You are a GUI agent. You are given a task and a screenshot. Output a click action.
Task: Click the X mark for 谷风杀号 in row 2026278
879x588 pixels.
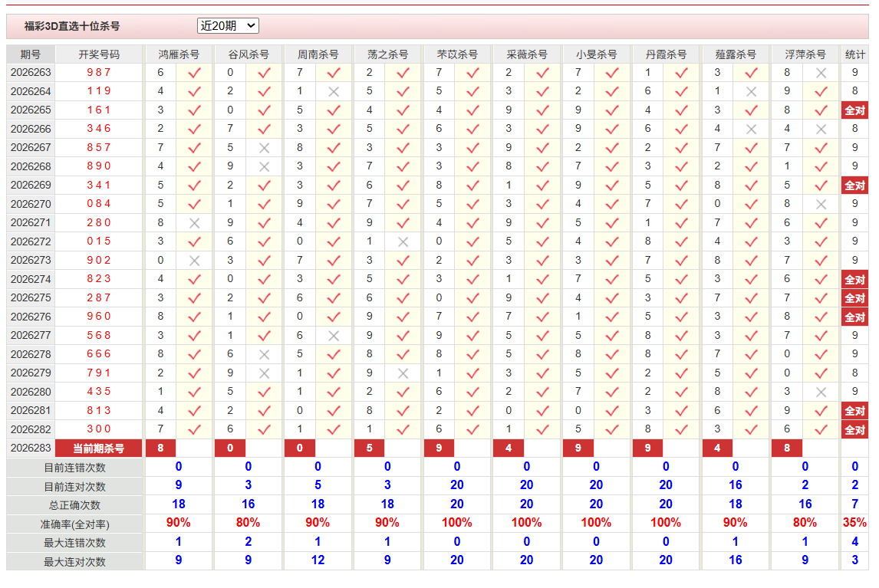click(264, 354)
